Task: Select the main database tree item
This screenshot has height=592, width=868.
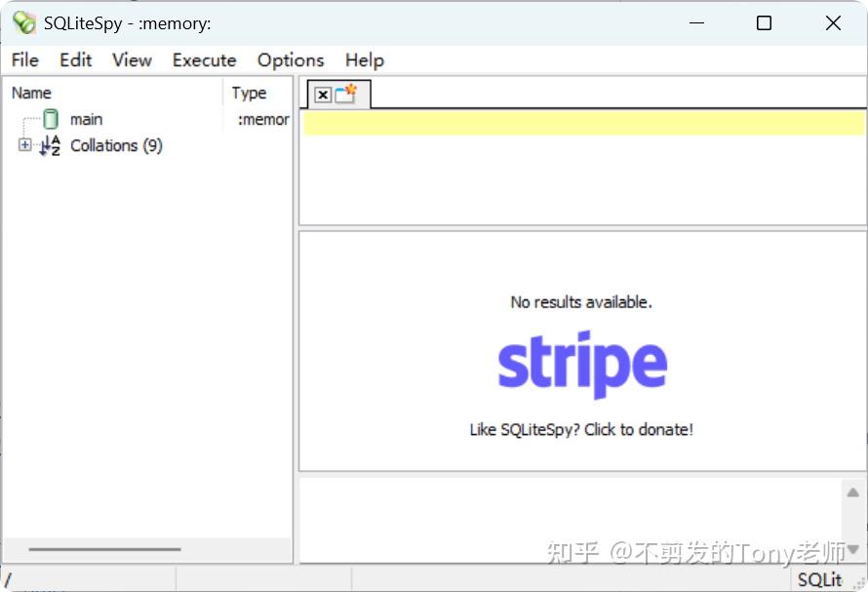Action: click(86, 119)
